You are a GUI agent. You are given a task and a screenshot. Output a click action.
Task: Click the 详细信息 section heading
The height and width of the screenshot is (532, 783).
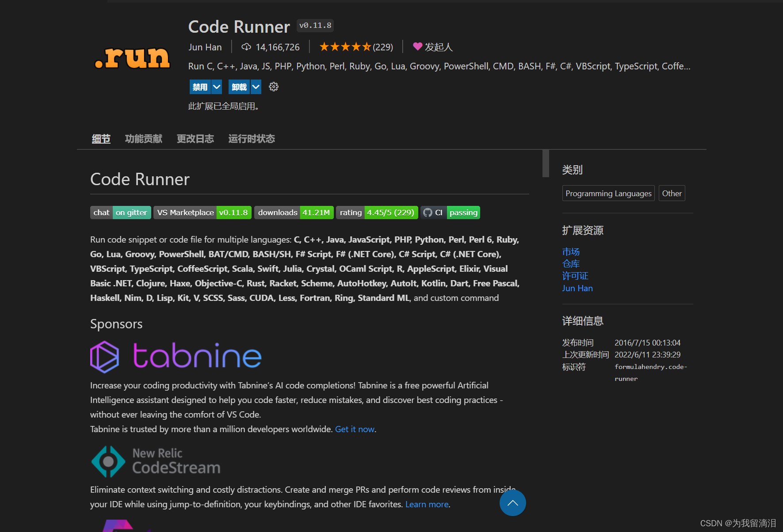click(x=583, y=321)
